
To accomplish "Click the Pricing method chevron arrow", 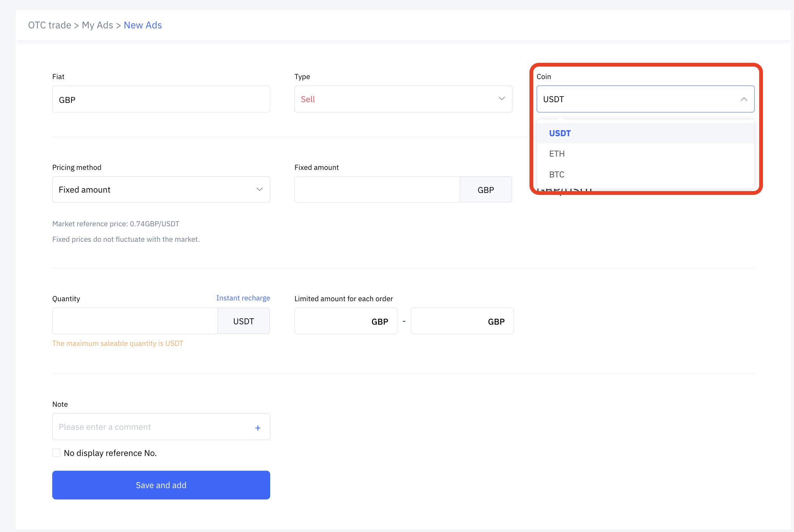I will tap(259, 190).
